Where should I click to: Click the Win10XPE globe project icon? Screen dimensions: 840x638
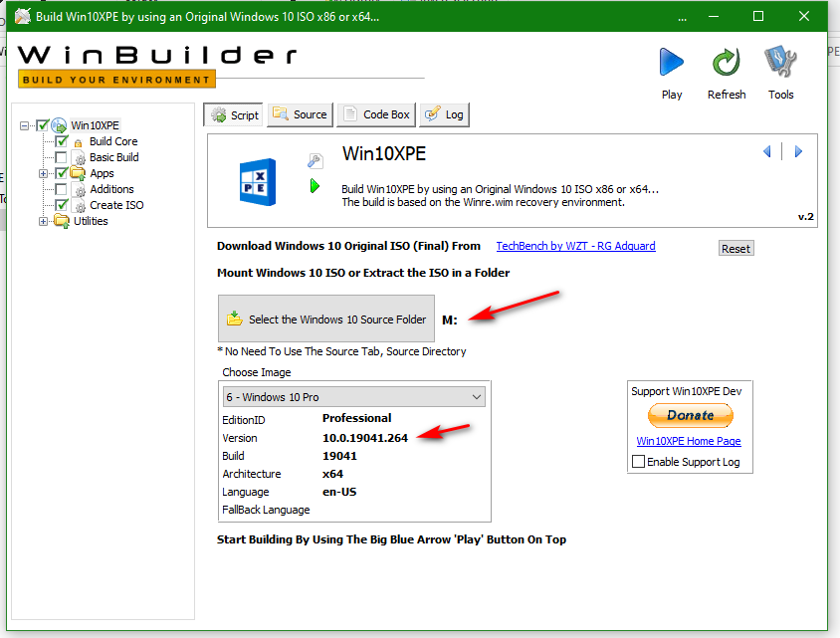tap(59, 125)
